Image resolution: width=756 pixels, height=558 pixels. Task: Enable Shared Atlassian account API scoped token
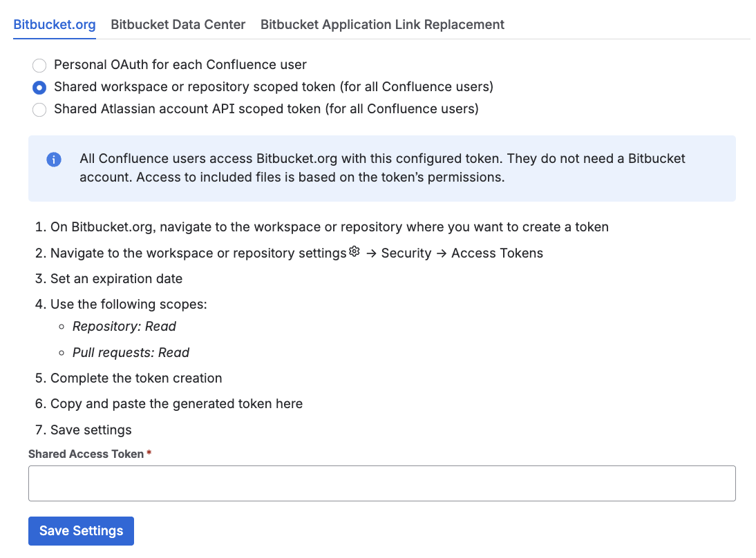(39, 109)
